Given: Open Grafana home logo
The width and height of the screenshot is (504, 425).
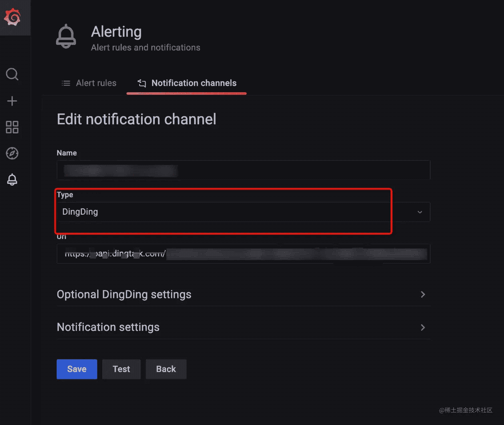Looking at the screenshot, I should pos(12,17).
